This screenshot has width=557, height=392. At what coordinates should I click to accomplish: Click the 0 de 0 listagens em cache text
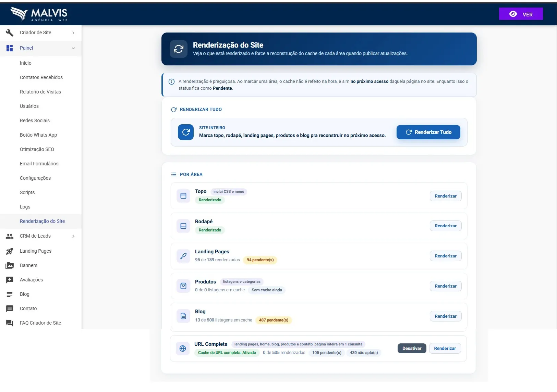220,290
